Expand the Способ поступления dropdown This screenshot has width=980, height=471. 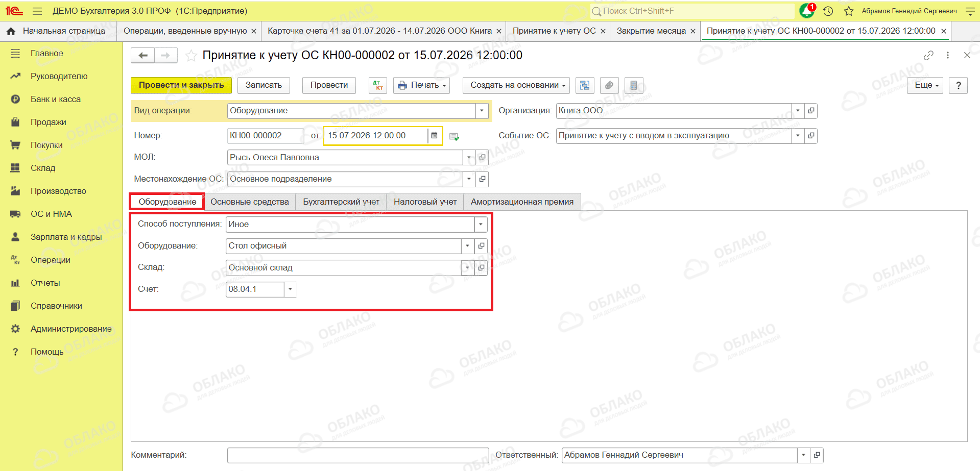tap(481, 225)
